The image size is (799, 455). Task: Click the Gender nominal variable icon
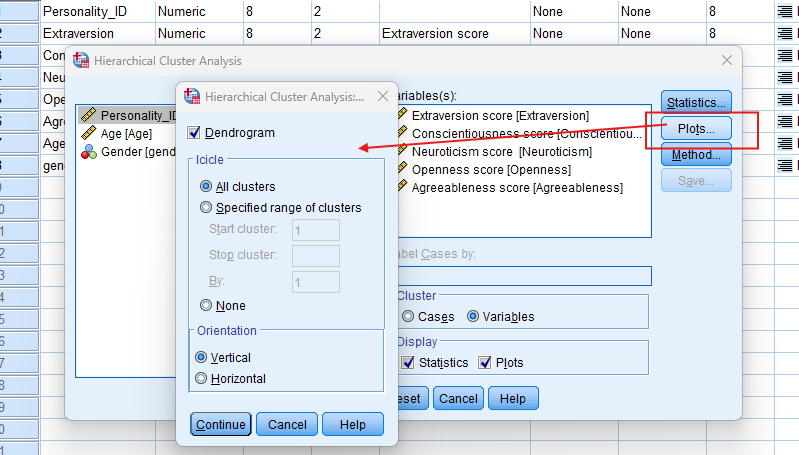coord(89,151)
